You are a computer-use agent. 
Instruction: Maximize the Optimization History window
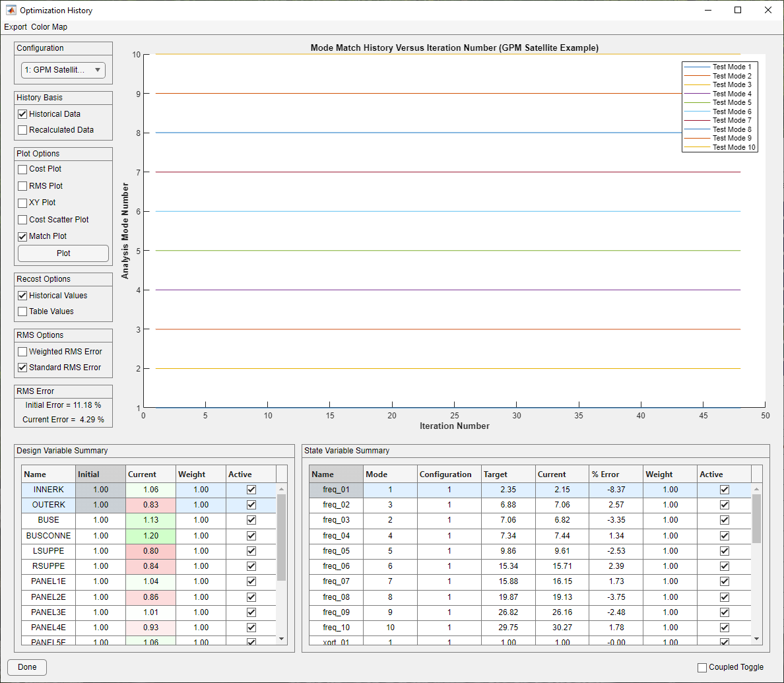(x=738, y=10)
